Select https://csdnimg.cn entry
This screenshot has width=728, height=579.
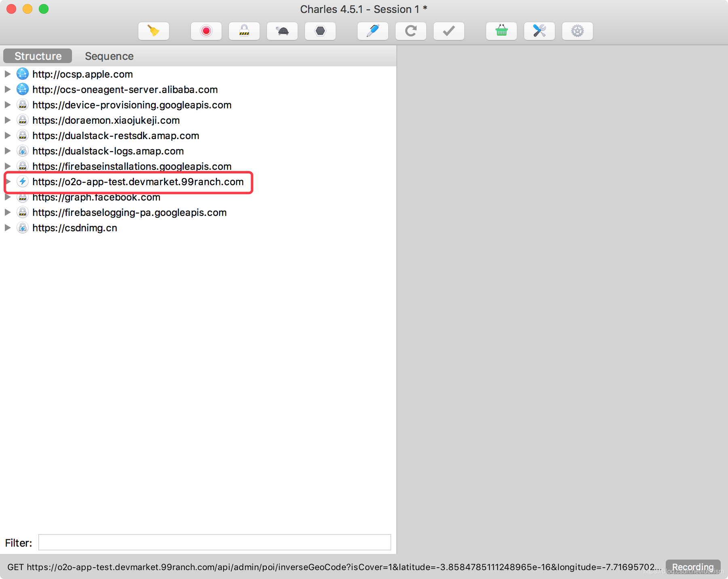pos(75,228)
